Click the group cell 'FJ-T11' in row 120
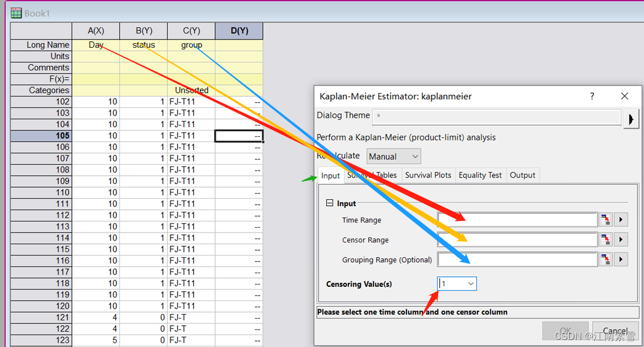 click(191, 306)
